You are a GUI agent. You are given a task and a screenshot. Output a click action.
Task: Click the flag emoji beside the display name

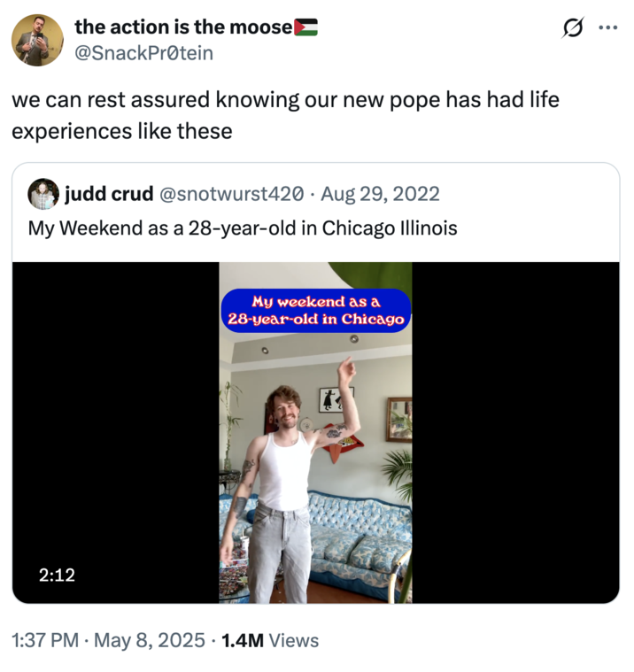(x=305, y=27)
